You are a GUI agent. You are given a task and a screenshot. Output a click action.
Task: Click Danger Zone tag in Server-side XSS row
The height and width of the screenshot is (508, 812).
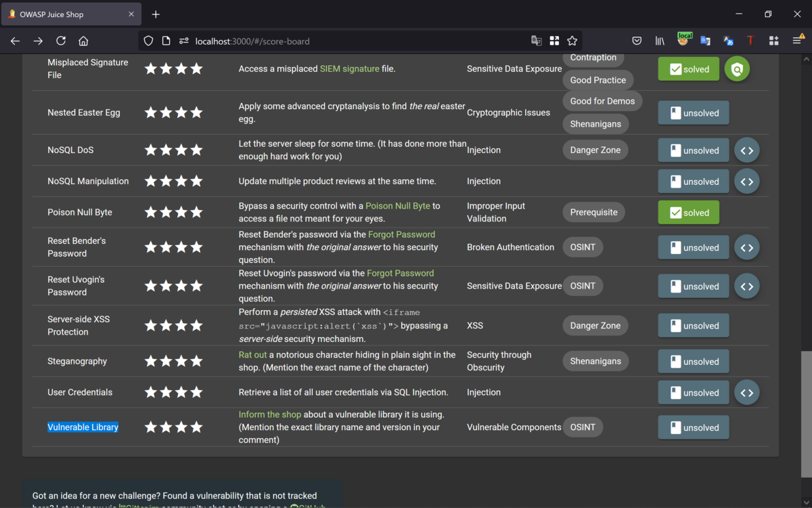click(x=595, y=325)
